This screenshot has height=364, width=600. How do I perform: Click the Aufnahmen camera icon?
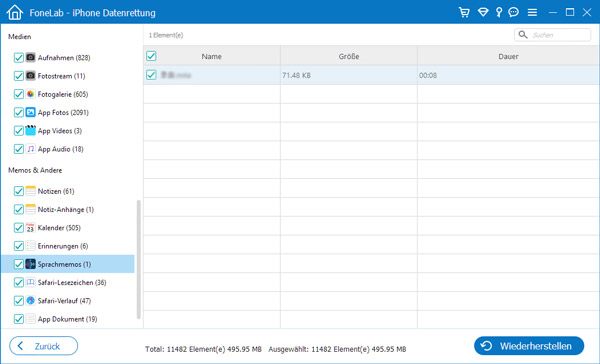tap(31, 57)
